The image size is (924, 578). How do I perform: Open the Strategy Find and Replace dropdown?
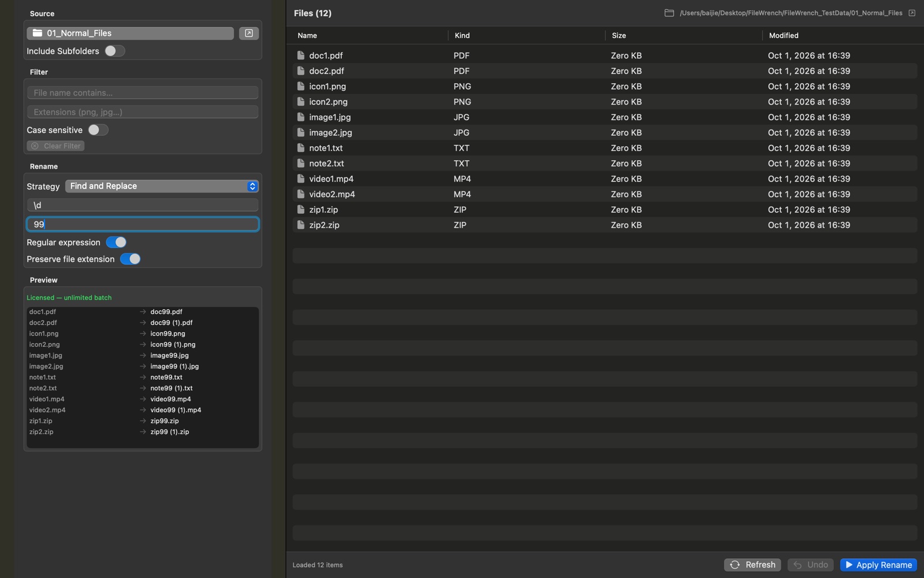[162, 186]
